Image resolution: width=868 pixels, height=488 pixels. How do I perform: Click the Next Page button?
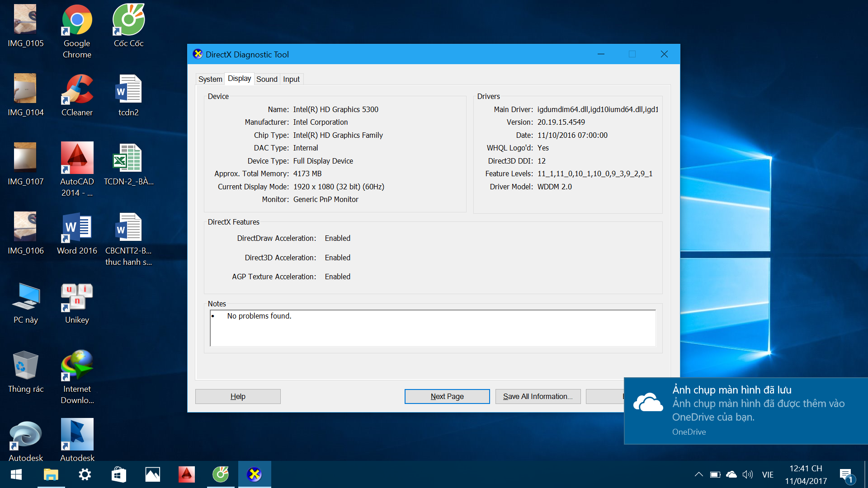pyautogui.click(x=447, y=396)
